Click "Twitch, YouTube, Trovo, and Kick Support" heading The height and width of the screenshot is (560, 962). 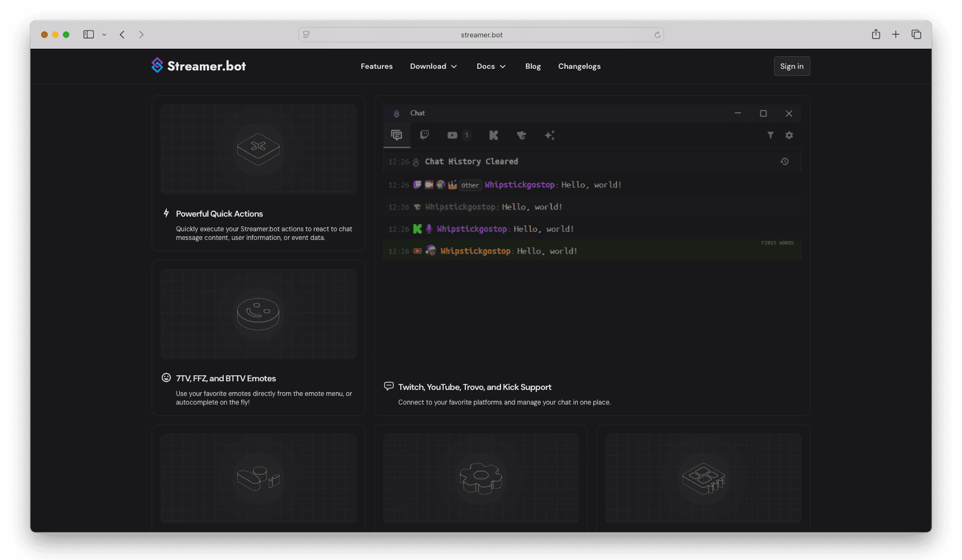tap(474, 387)
